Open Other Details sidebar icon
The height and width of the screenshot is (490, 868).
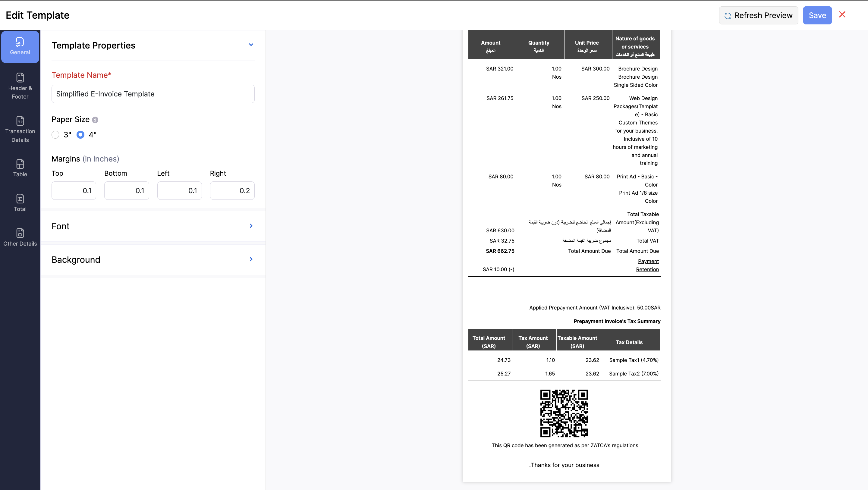coord(20,237)
